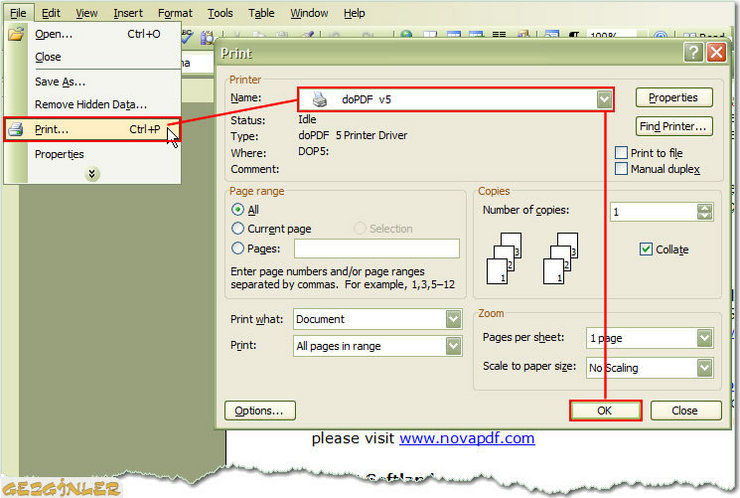Choose Remove Hidden Data... from File menu
Screen dimensions: 740x498
(x=92, y=104)
